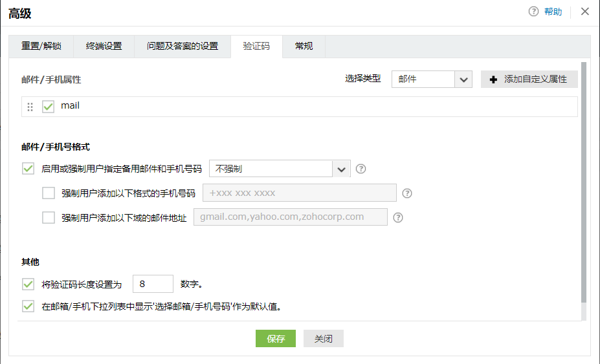The height and width of the screenshot is (364, 600).
Task: Toggle 启用或强制用户指定备用邮件和手机号码 checkbox
Action: point(28,169)
